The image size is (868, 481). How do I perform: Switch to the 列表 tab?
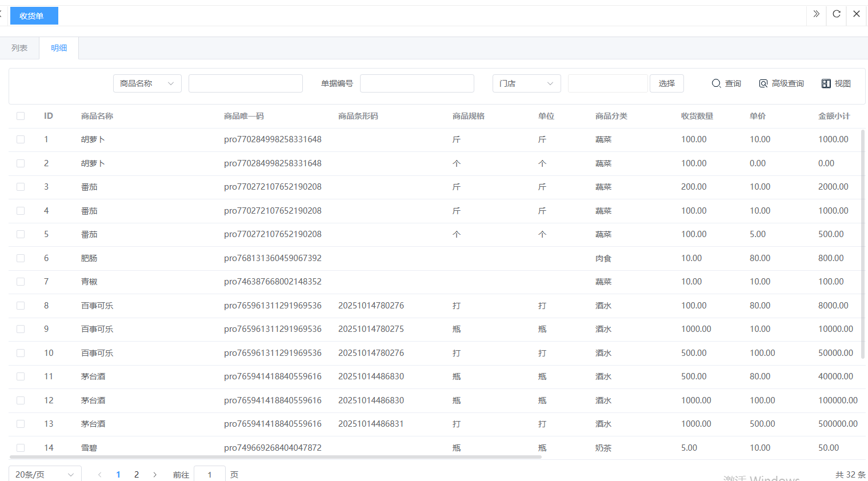[x=19, y=48]
